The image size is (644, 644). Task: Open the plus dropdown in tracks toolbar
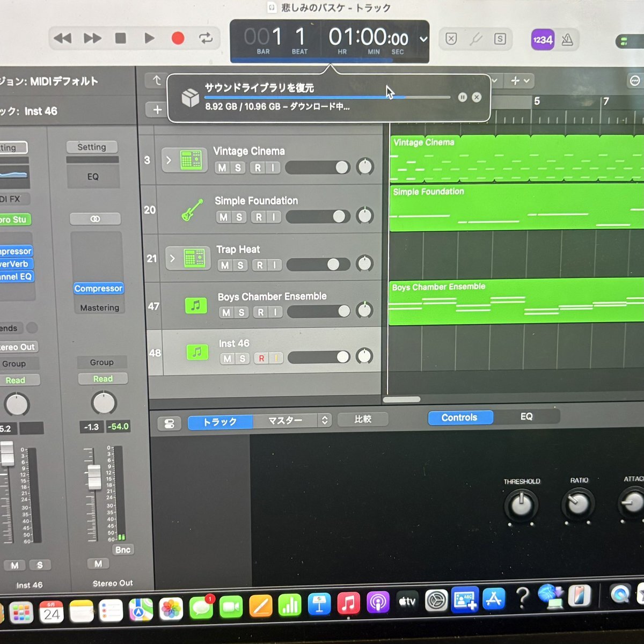(x=519, y=80)
